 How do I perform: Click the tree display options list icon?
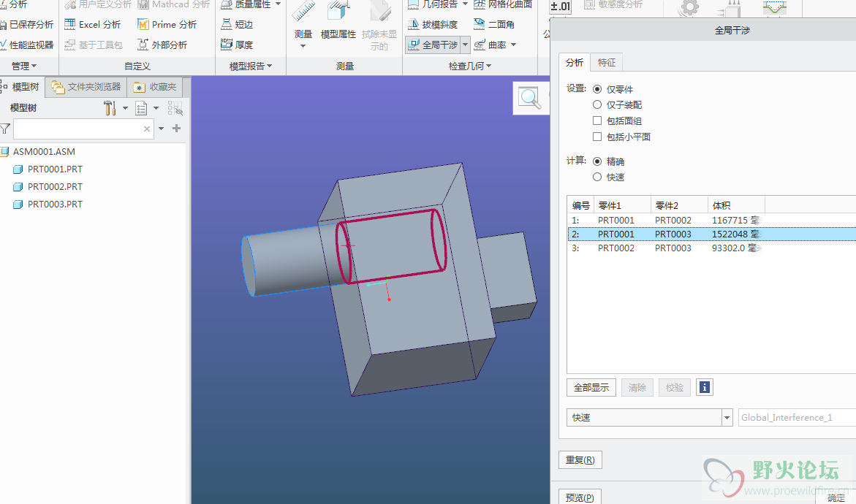point(141,108)
